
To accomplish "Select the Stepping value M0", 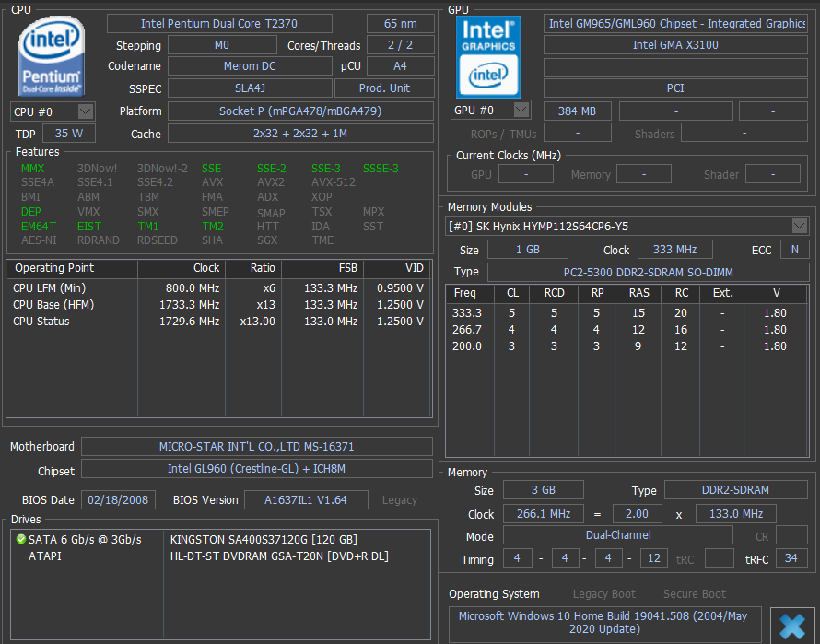I will point(222,45).
